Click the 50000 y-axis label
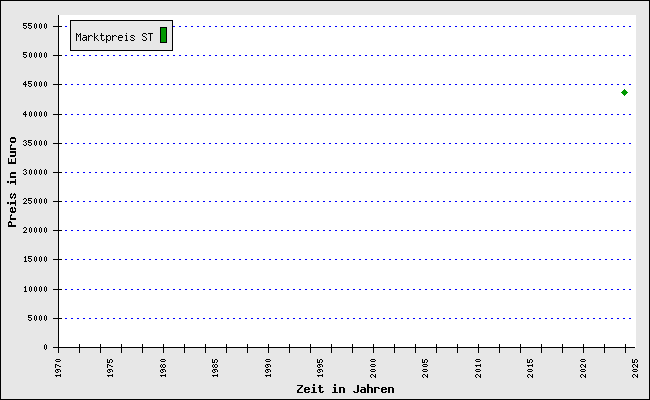650x400 pixels. coord(35,55)
